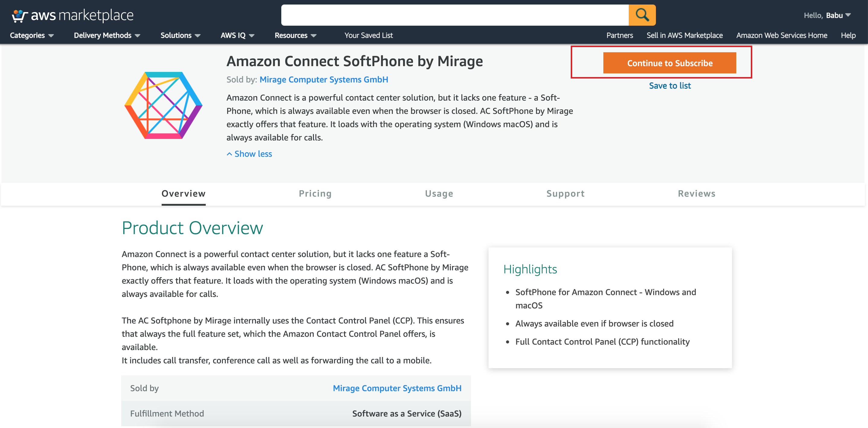
Task: Click 'Always available even if browser is closed' bullet
Action: coord(594,323)
